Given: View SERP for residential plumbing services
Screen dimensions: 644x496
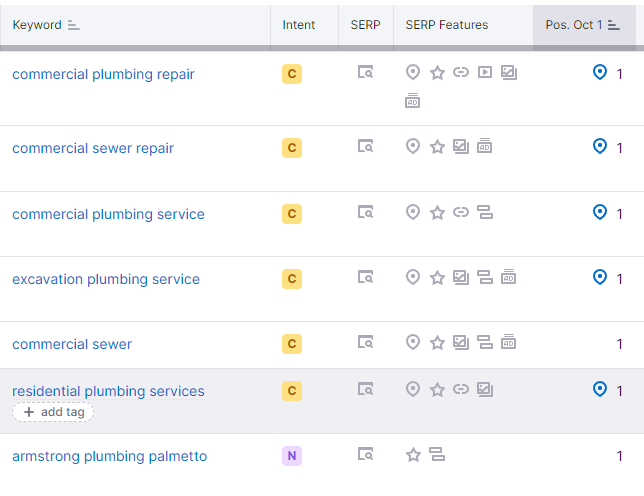Looking at the screenshot, I should click(x=365, y=389).
